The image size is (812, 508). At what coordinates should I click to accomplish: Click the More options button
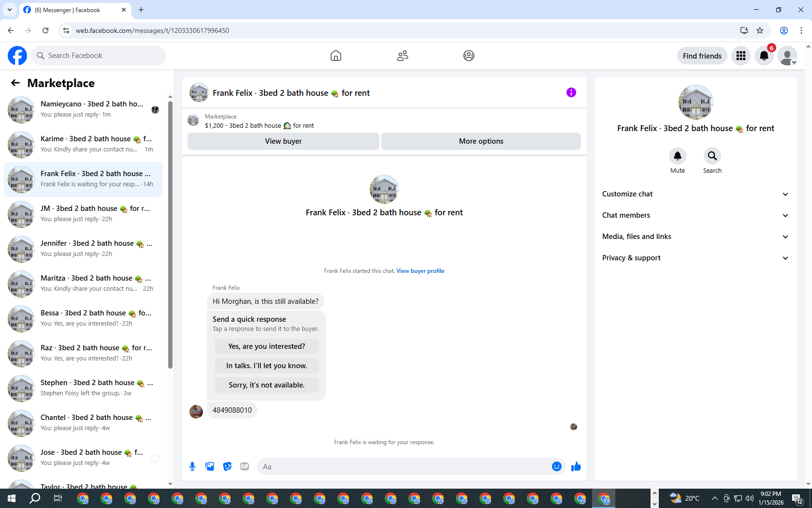(x=481, y=141)
